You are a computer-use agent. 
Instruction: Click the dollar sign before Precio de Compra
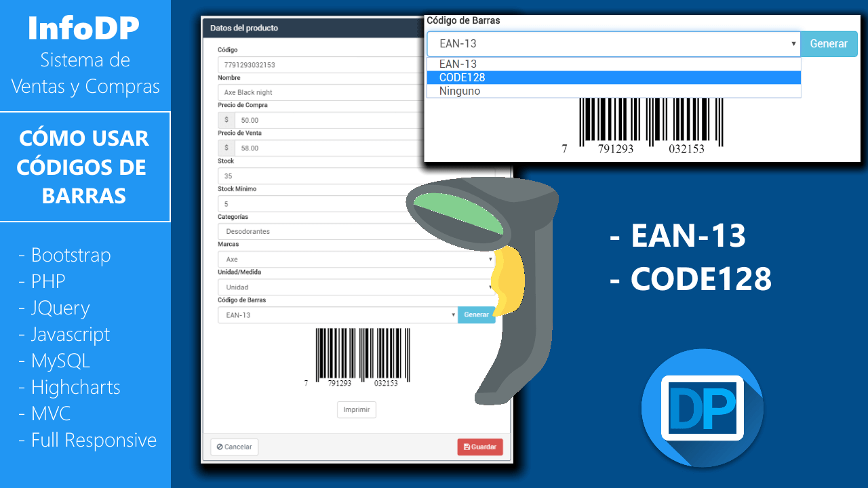[x=226, y=120]
